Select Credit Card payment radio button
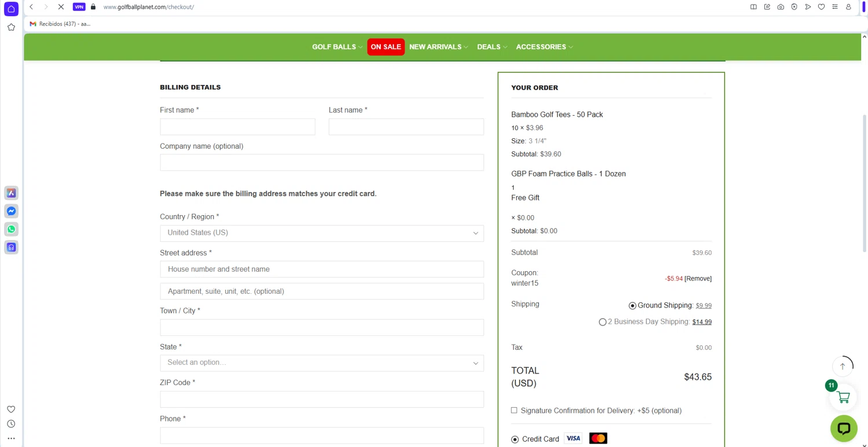Image resolution: width=868 pixels, height=447 pixels. pyautogui.click(x=515, y=439)
